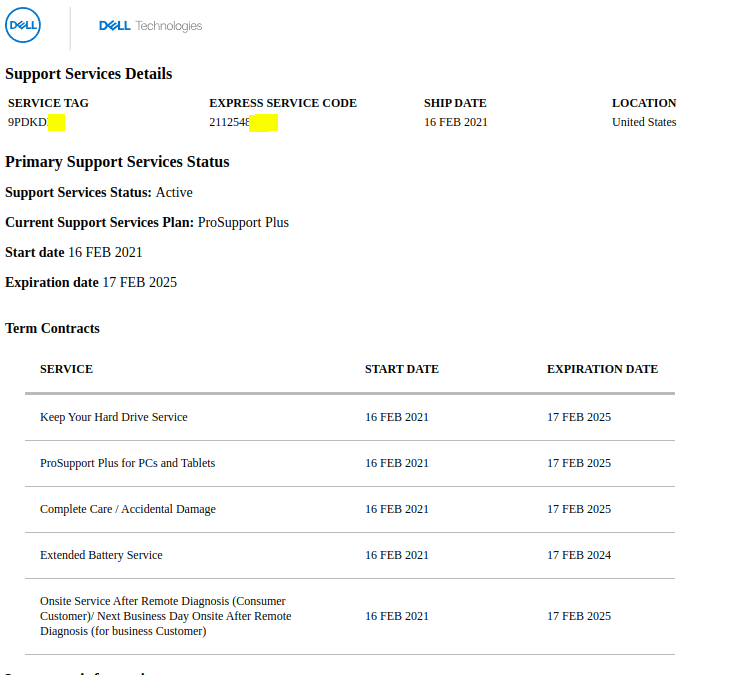Click the ProSupport Plus plan name
Image resolution: width=738 pixels, height=675 pixels.
[x=243, y=222]
